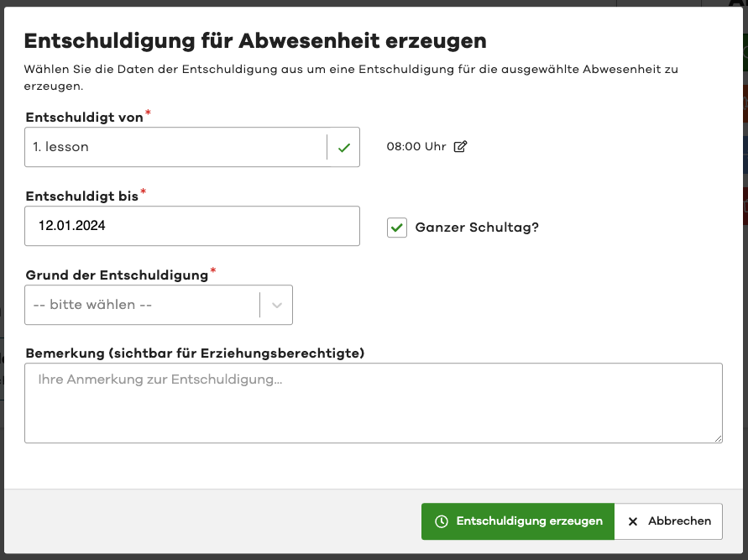Open the 'Entschuldigt von' lesson dropdown
The image size is (748, 560).
coord(176,148)
